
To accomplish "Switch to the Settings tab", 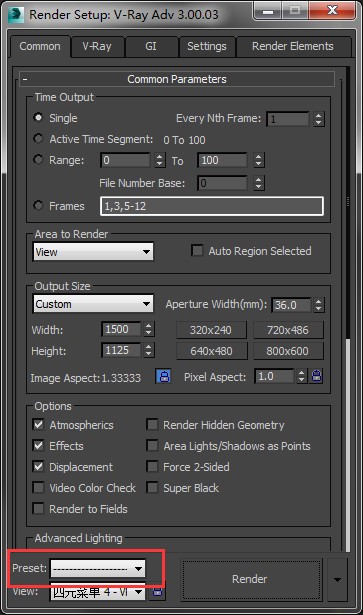I will click(x=207, y=47).
